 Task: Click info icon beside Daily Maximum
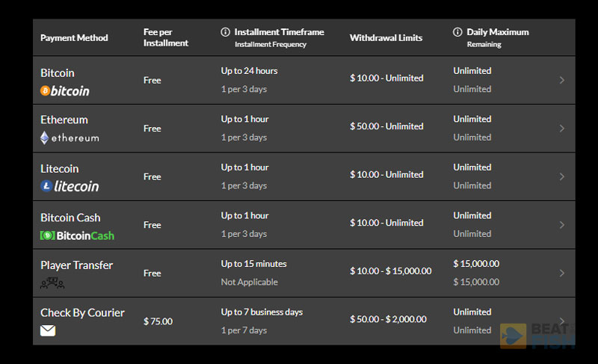tap(457, 32)
